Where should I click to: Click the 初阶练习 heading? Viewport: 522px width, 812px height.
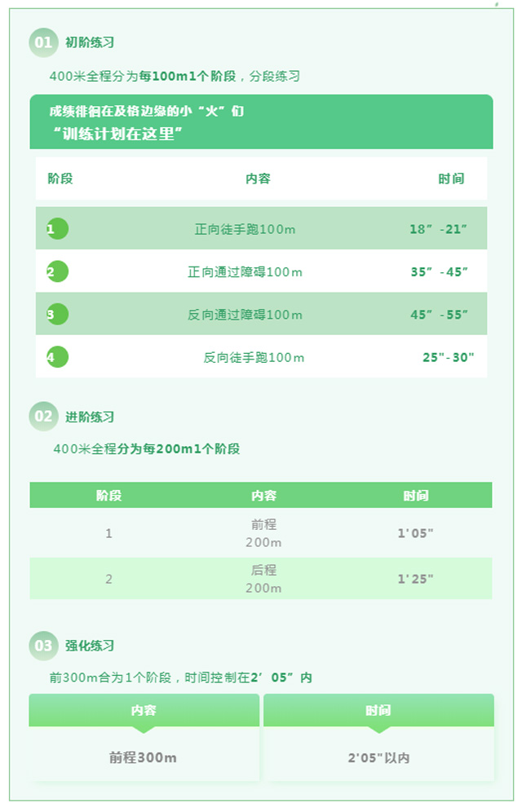(x=90, y=42)
